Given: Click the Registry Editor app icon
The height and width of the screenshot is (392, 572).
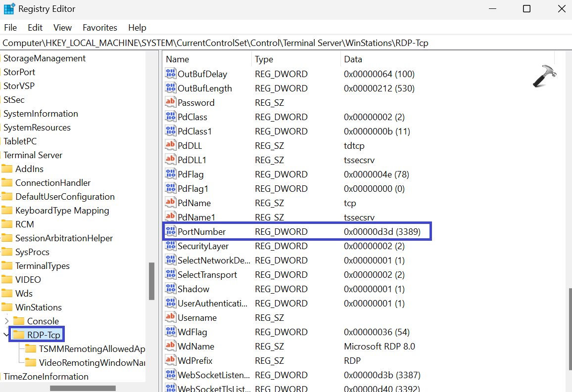Looking at the screenshot, I should (x=9, y=9).
